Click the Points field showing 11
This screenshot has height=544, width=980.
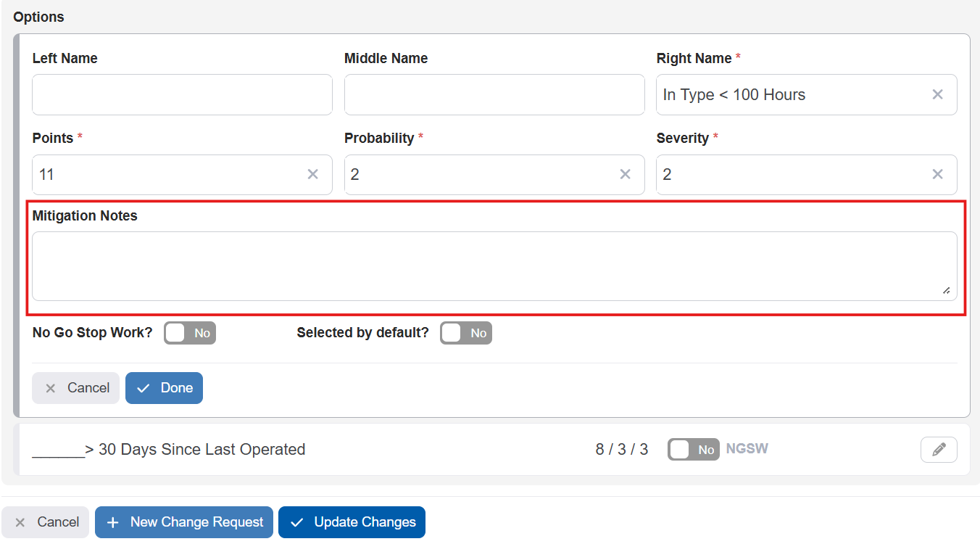pyautogui.click(x=167, y=175)
